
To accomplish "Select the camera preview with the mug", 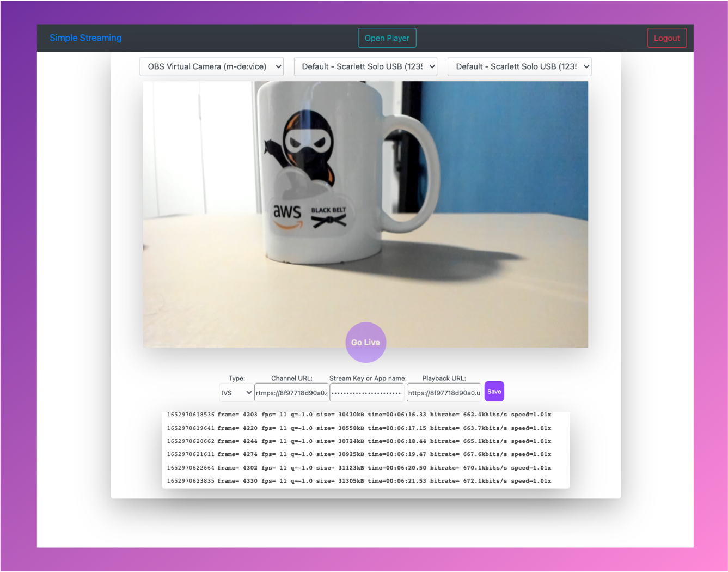I will point(365,214).
